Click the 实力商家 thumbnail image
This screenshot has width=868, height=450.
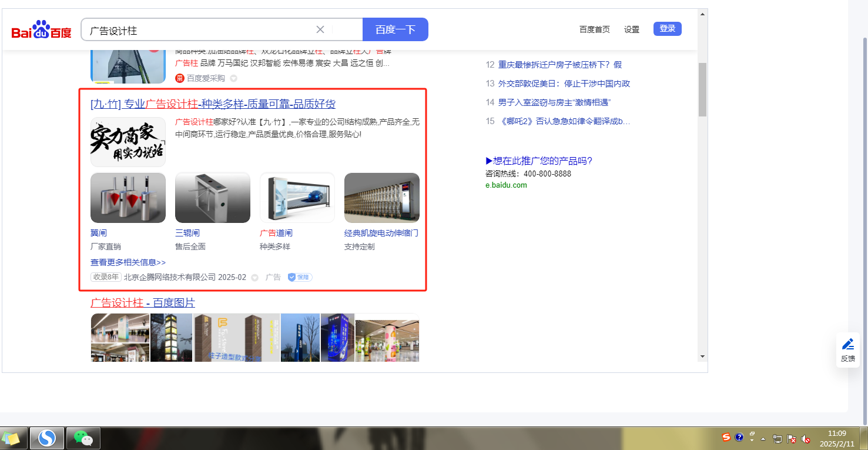pyautogui.click(x=128, y=142)
